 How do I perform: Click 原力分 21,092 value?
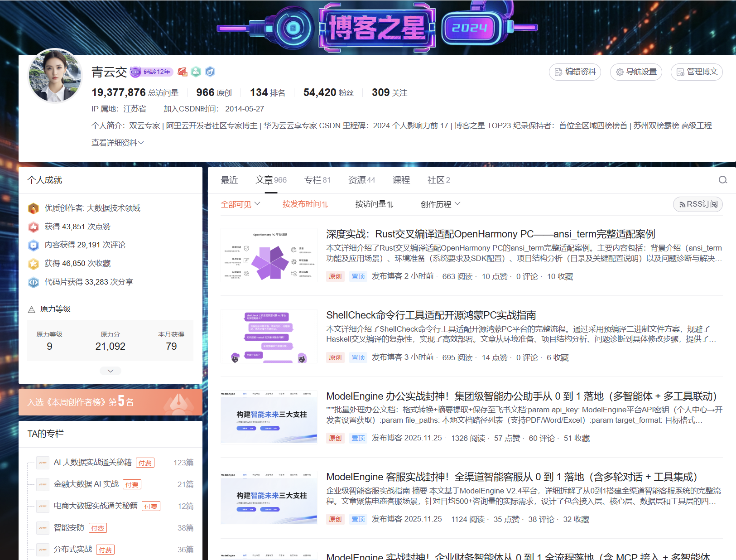[111, 347]
